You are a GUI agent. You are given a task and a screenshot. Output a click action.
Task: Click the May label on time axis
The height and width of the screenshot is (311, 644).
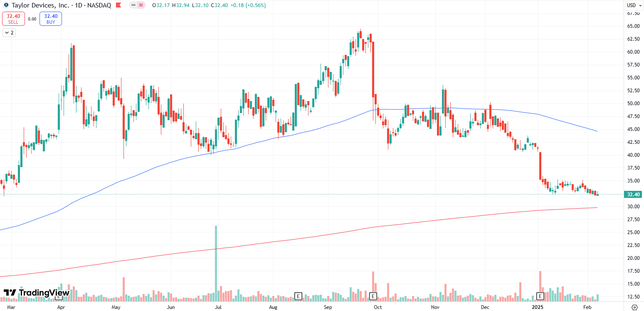pos(116,307)
